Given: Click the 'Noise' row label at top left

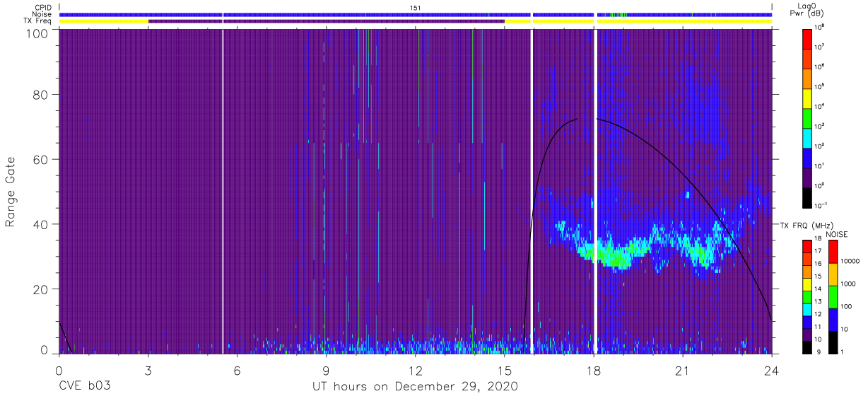Looking at the screenshot, I should click(x=42, y=14).
